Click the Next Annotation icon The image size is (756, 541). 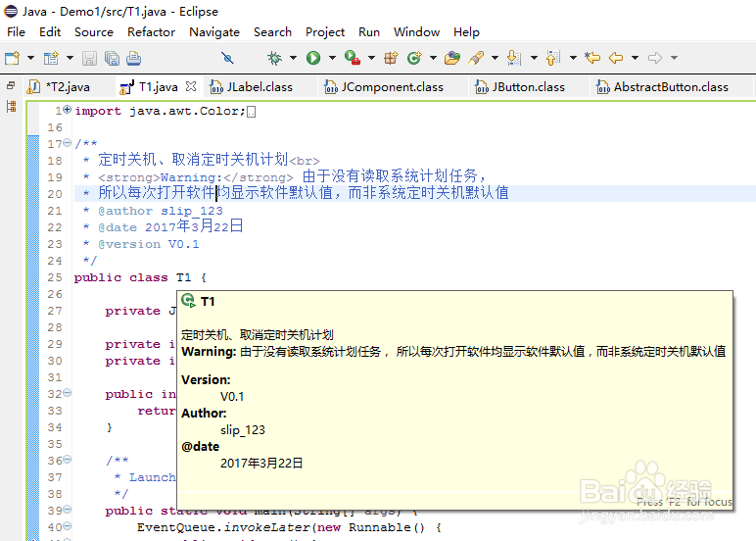tap(514, 59)
